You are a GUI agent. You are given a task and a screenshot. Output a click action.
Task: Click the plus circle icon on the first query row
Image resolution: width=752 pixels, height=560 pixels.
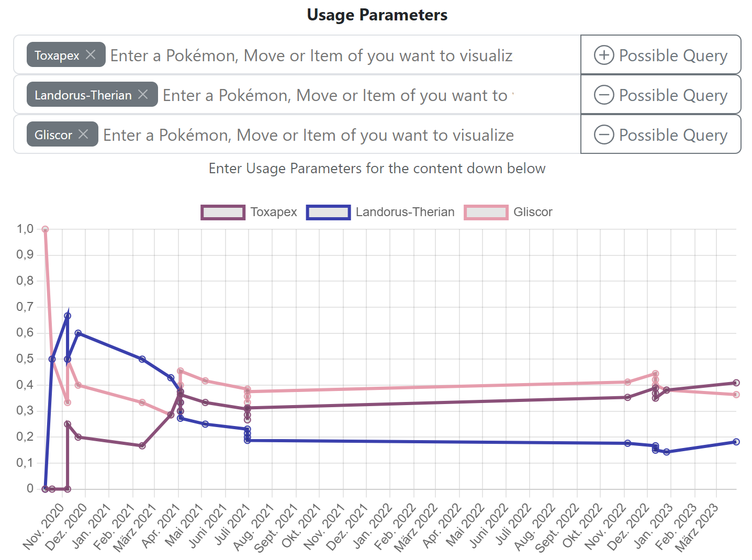604,55
